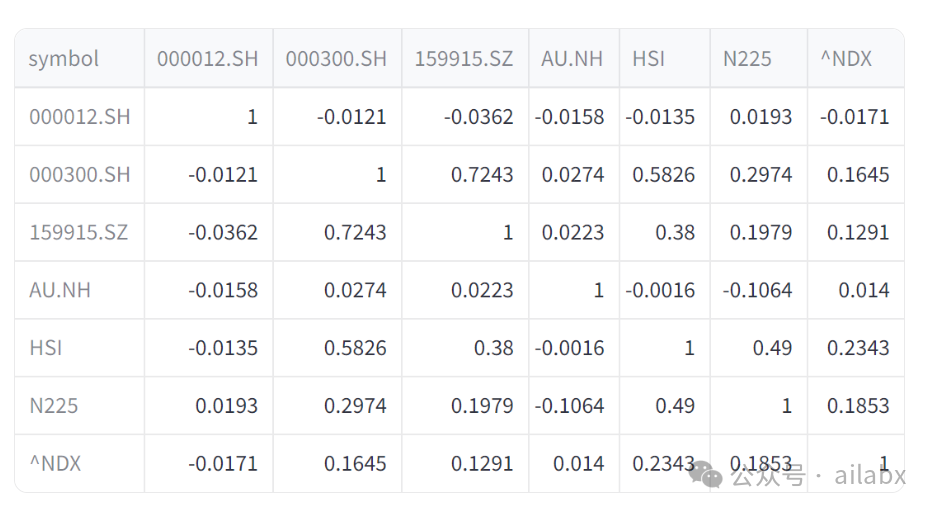The image size is (935, 512).
Task: Select 0.0193 in the 000012.SH row
Action: [761, 117]
